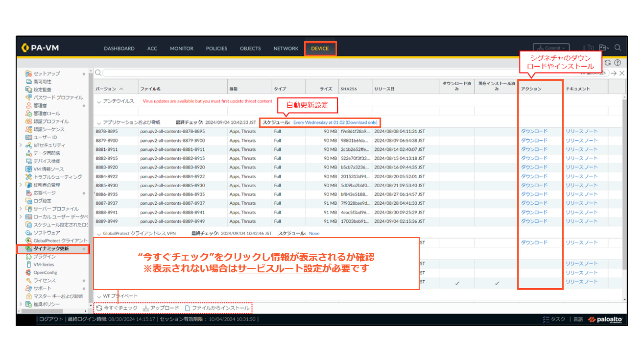Open VM 情報ソース in the sidebar
The image size is (644, 361).
click(x=48, y=169)
